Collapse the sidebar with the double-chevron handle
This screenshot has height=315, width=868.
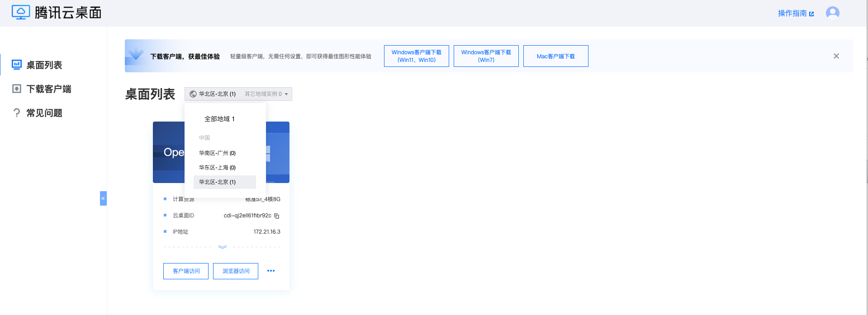pyautogui.click(x=103, y=198)
